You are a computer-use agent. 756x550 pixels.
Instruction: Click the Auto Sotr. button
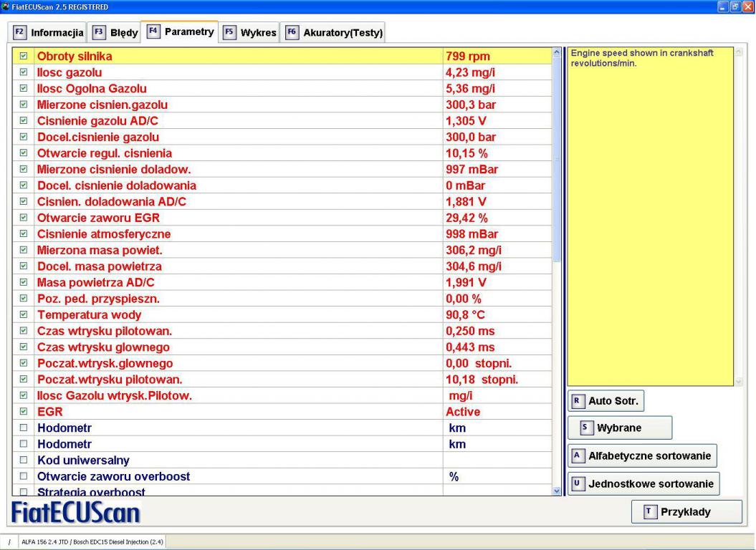[606, 402]
